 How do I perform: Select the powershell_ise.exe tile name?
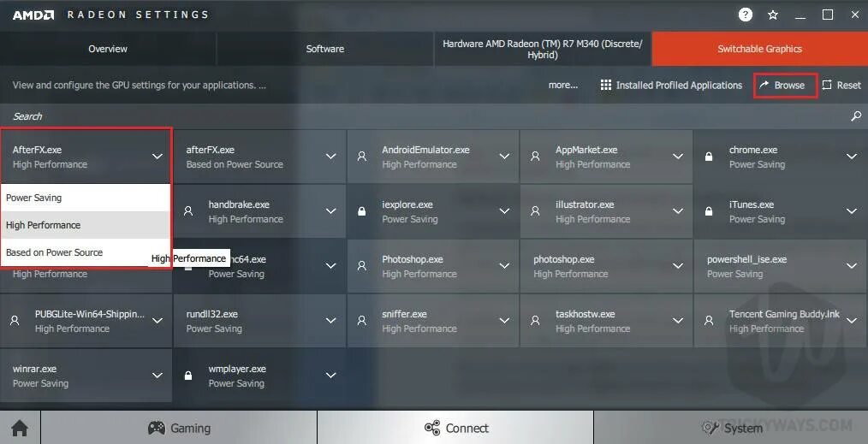[x=746, y=259]
